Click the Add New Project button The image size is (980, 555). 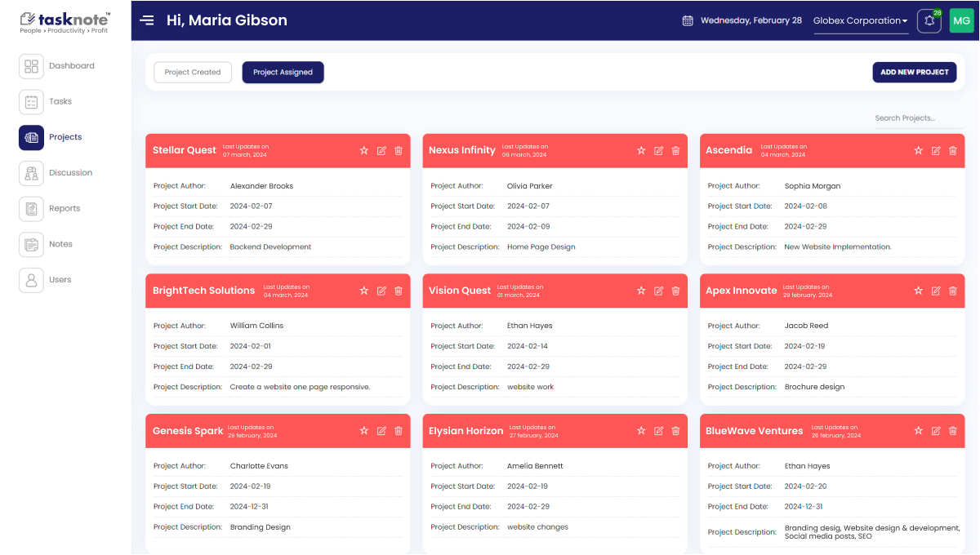[x=914, y=73]
